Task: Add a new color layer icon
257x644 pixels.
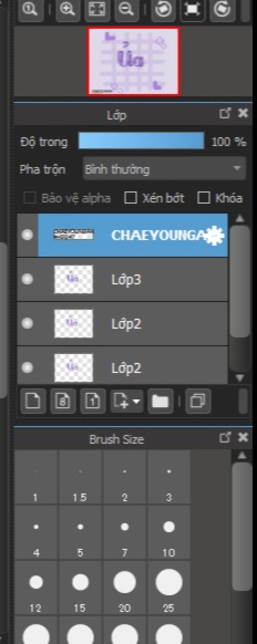Action: [x=33, y=401]
